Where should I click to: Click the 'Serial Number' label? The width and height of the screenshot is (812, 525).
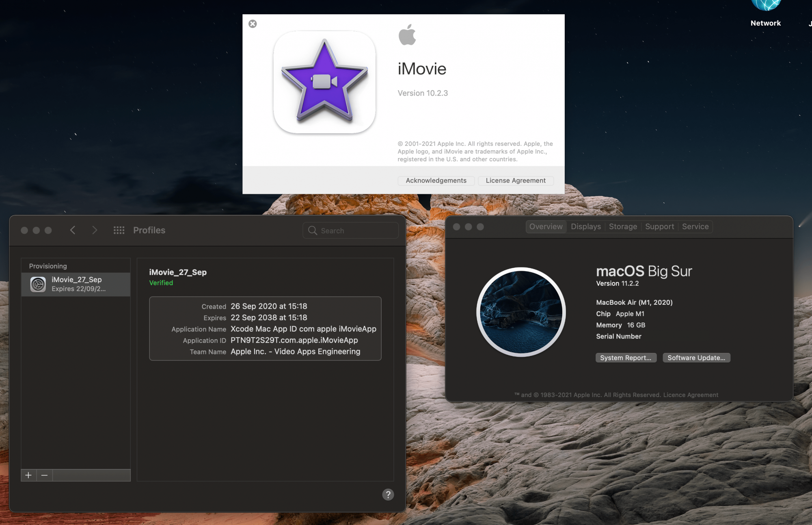(619, 336)
